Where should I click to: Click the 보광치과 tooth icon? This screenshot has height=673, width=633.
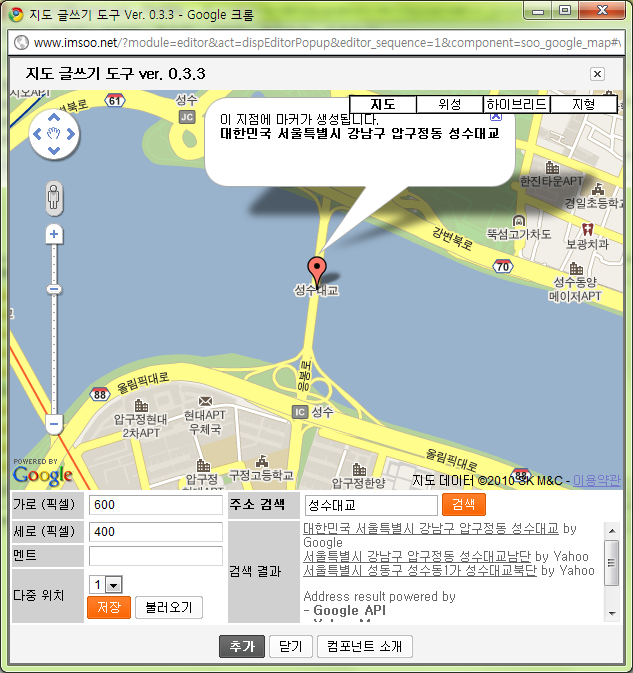tap(588, 230)
